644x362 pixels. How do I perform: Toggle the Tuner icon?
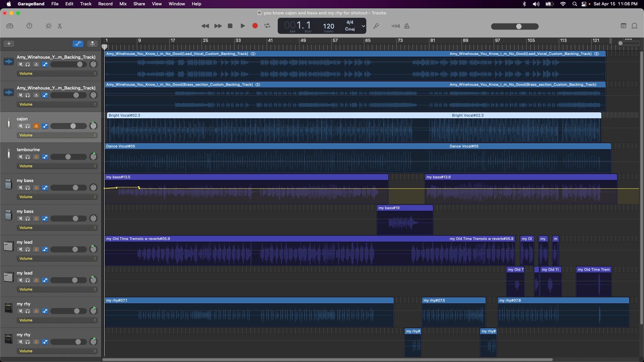tap(376, 26)
